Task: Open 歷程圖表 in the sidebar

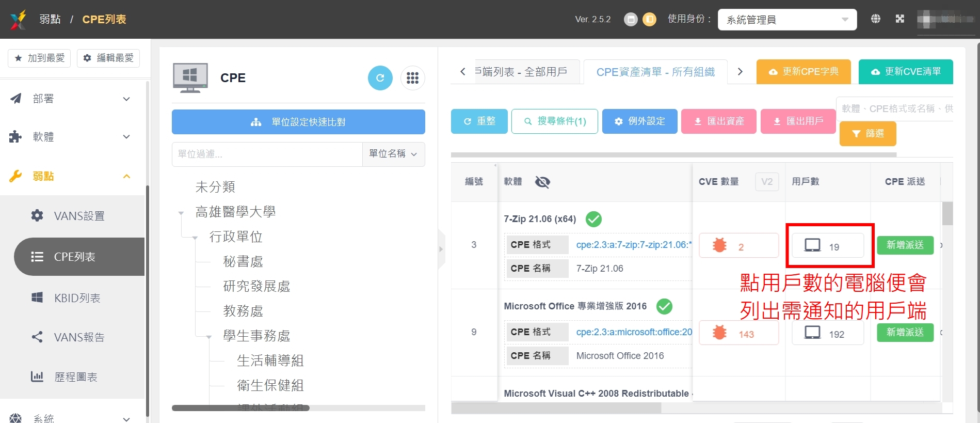Action: click(x=79, y=377)
